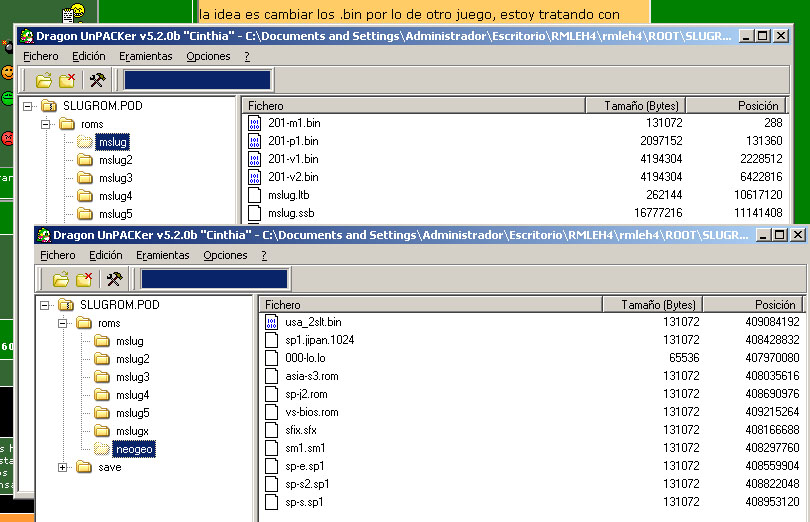Expand the save folder tree node
Viewport: 810px width, 522px height.
coord(64,467)
